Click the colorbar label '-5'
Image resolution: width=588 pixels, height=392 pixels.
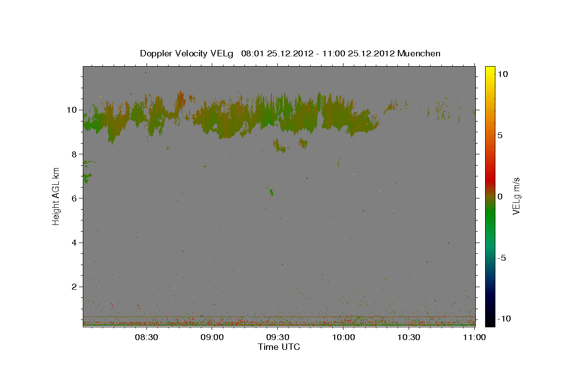tap(501, 258)
